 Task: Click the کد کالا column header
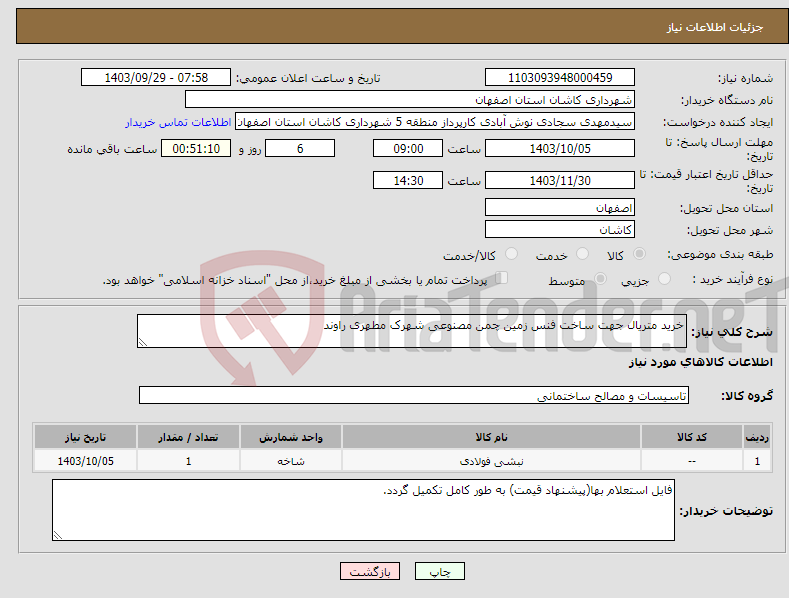(x=692, y=437)
